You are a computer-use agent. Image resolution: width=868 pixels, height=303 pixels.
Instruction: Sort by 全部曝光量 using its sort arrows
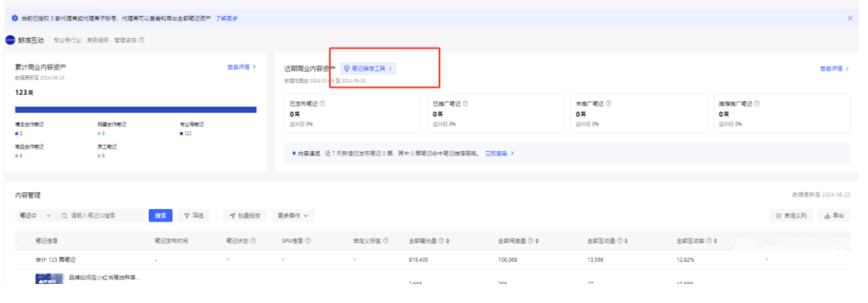[x=448, y=241]
